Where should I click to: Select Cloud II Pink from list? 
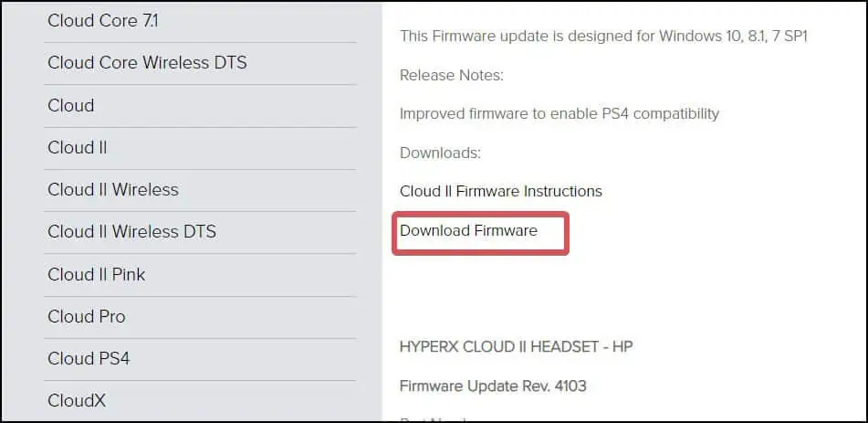point(96,274)
